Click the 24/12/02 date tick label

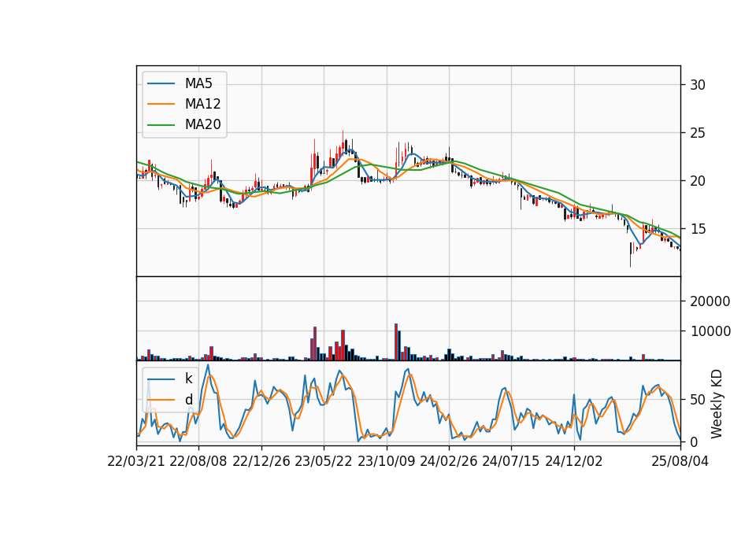point(574,461)
